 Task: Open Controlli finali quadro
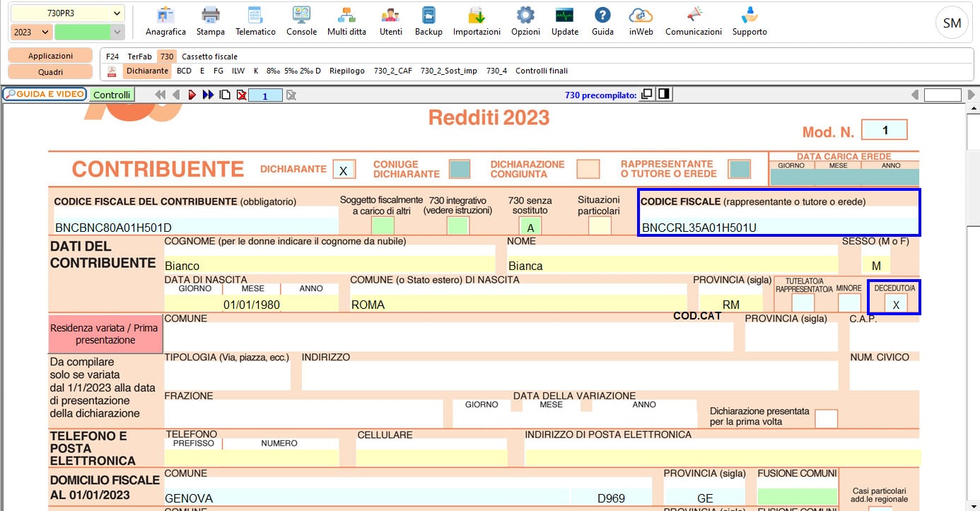point(542,71)
